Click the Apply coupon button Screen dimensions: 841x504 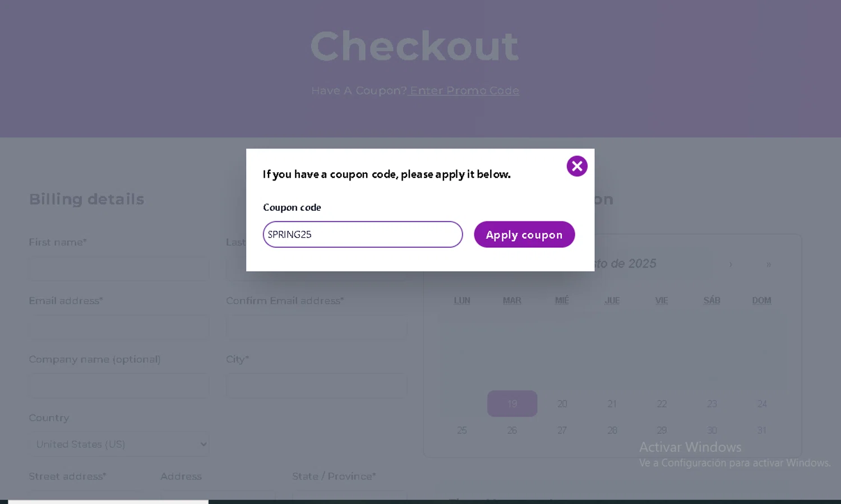[x=524, y=234]
